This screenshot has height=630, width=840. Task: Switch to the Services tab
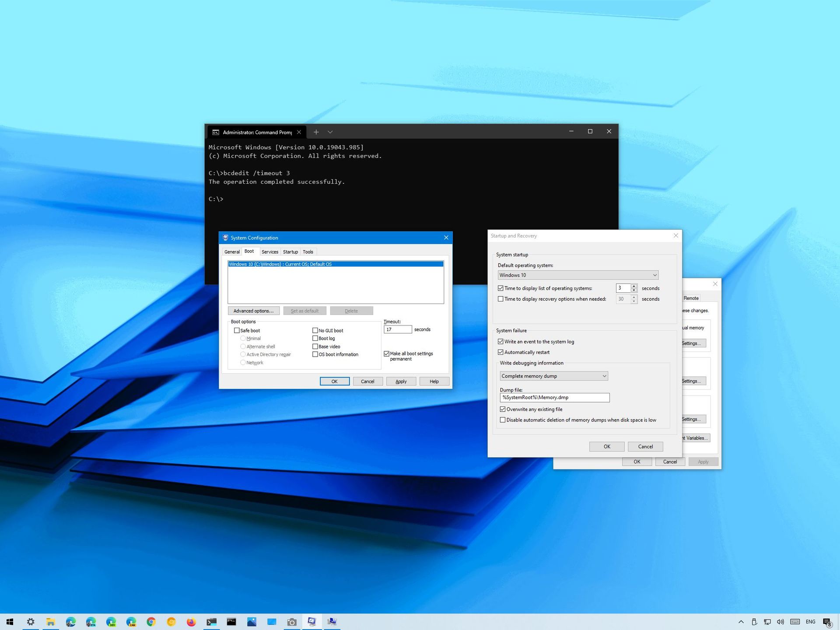(x=270, y=252)
